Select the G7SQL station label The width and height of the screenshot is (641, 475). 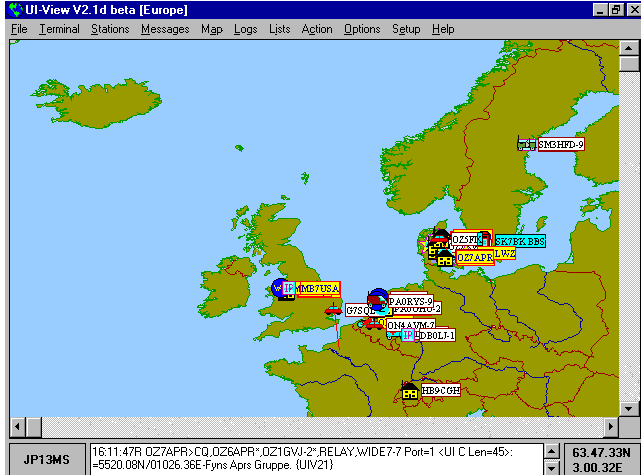pyautogui.click(x=359, y=310)
